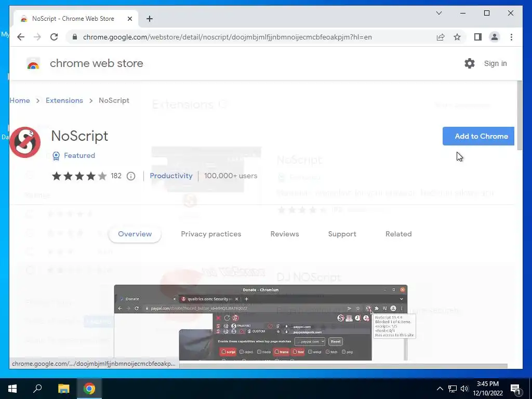The height and width of the screenshot is (399, 532).
Task: Go to the Extensions breadcrumb
Action: point(64,100)
